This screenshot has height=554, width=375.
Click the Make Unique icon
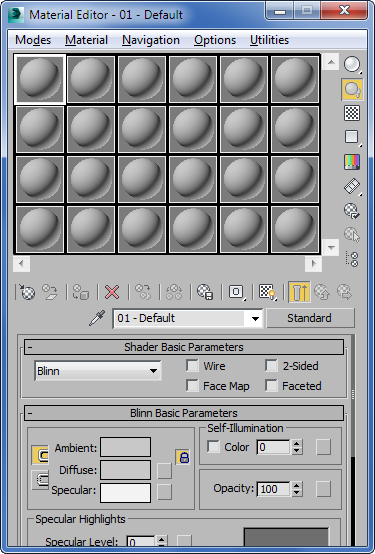[x=174, y=292]
